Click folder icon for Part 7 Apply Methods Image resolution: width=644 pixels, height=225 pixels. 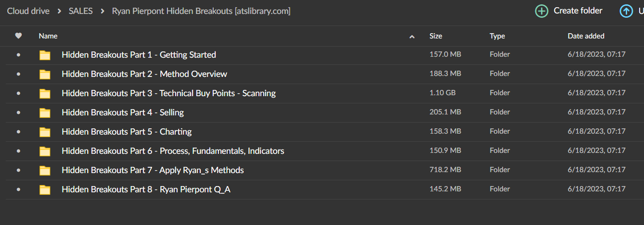pos(45,170)
